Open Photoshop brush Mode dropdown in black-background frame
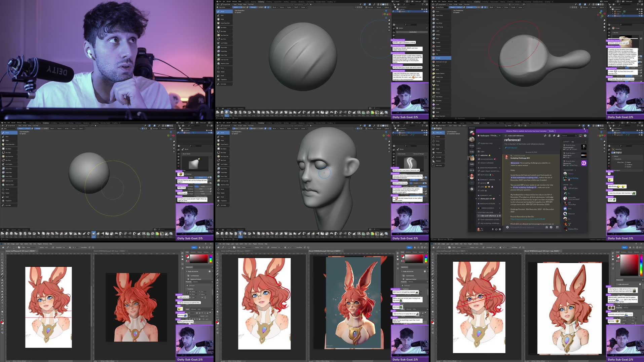Image resolution: width=644 pixels, height=362 pixels. 31,248
